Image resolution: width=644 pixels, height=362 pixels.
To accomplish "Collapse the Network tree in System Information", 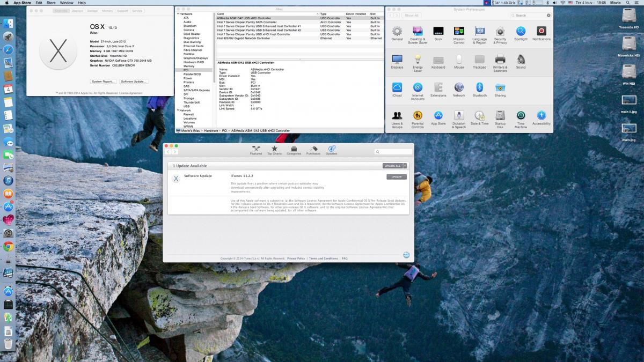I will 178,110.
